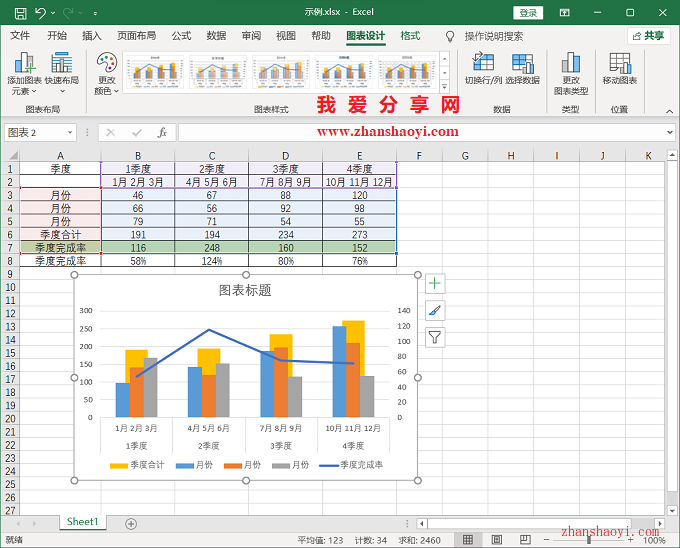Screen dimensions: 680x548
Task: Click the Chart Styles brush button
Action: click(435, 310)
